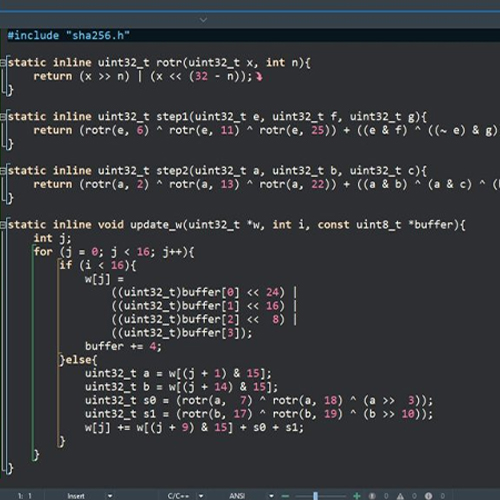Click the "if (i < 16){" line
The height and width of the screenshot is (500, 500).
pyautogui.click(x=98, y=265)
